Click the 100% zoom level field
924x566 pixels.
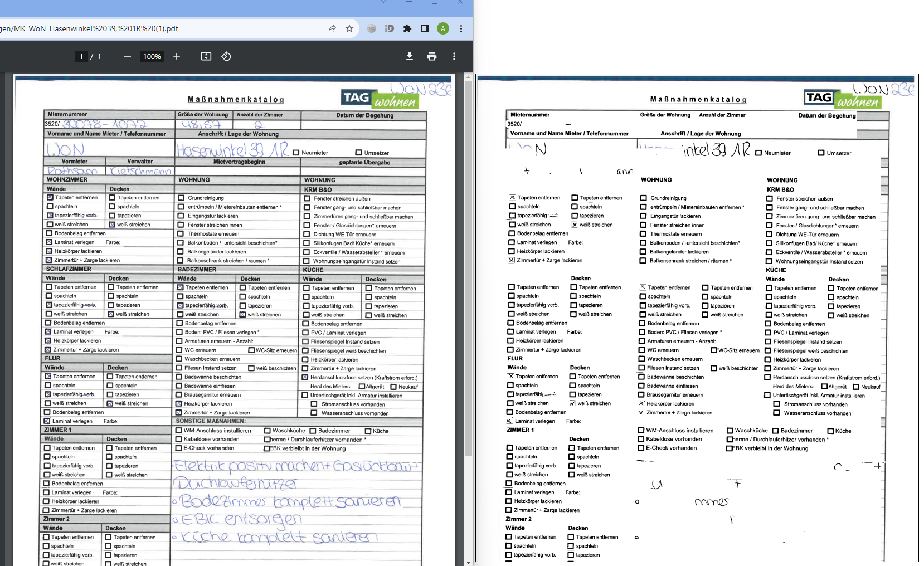tap(152, 56)
